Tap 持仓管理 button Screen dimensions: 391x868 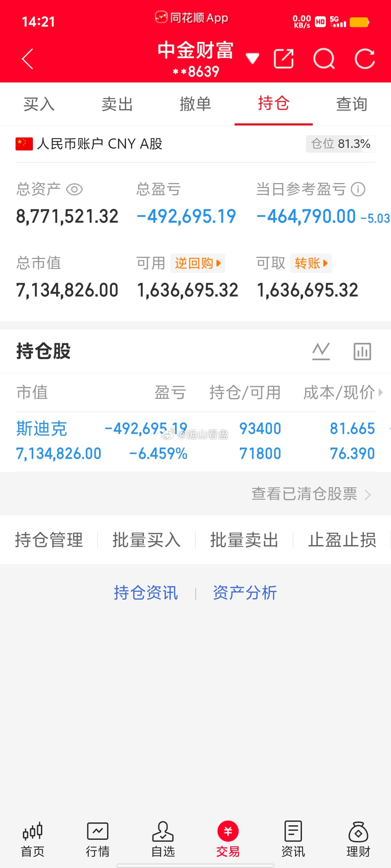(x=49, y=540)
